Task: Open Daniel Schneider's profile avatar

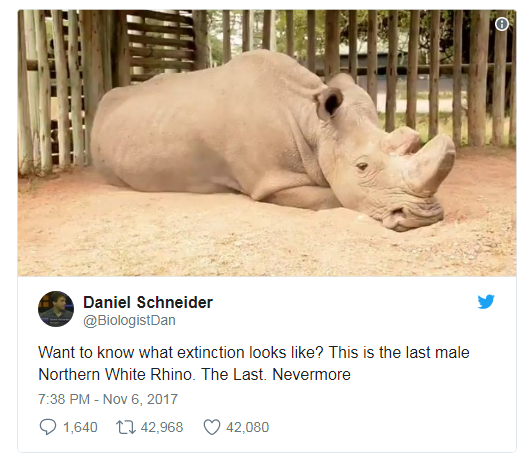Action: point(56,309)
